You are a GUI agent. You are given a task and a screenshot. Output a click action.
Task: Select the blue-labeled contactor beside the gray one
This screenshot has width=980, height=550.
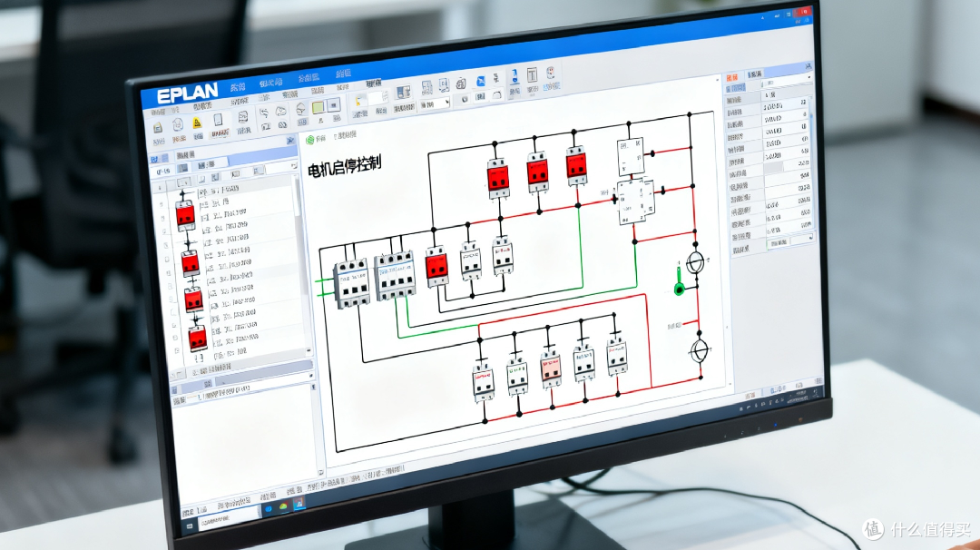(x=395, y=275)
